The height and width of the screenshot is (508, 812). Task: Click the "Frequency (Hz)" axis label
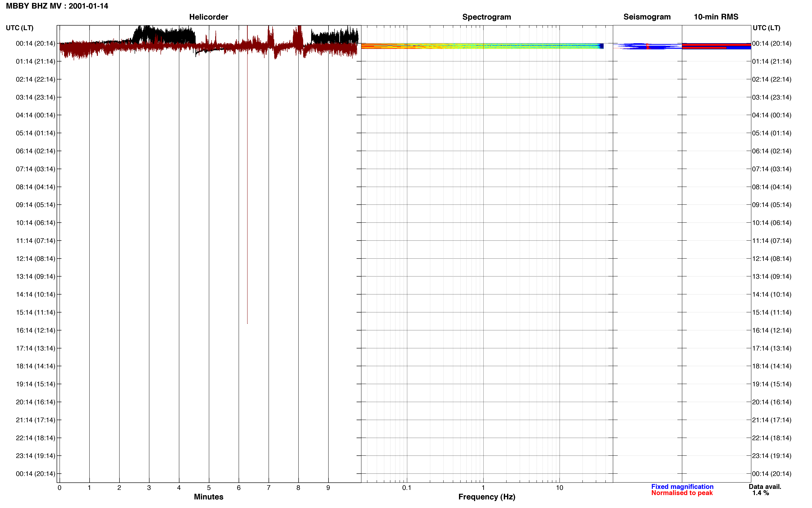(x=487, y=497)
